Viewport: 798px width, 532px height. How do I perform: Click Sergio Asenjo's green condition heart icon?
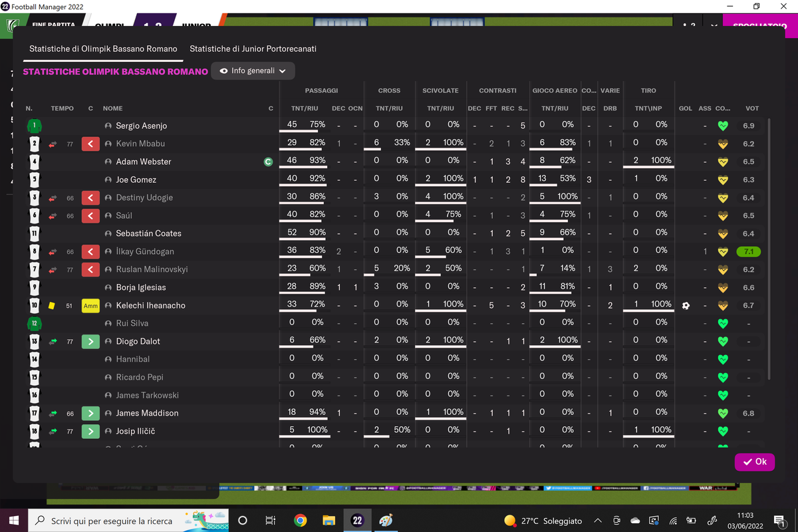723,126
